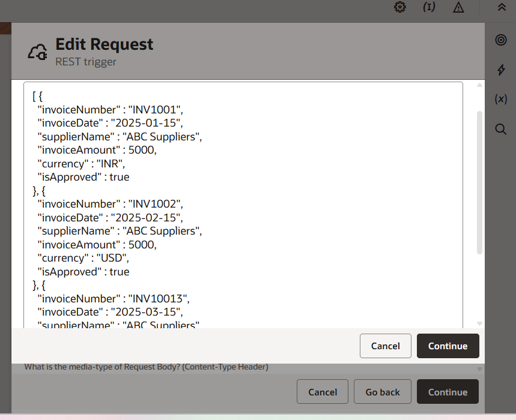Show the warning triangle errors icon
The width and height of the screenshot is (516, 420).
tap(458, 7)
